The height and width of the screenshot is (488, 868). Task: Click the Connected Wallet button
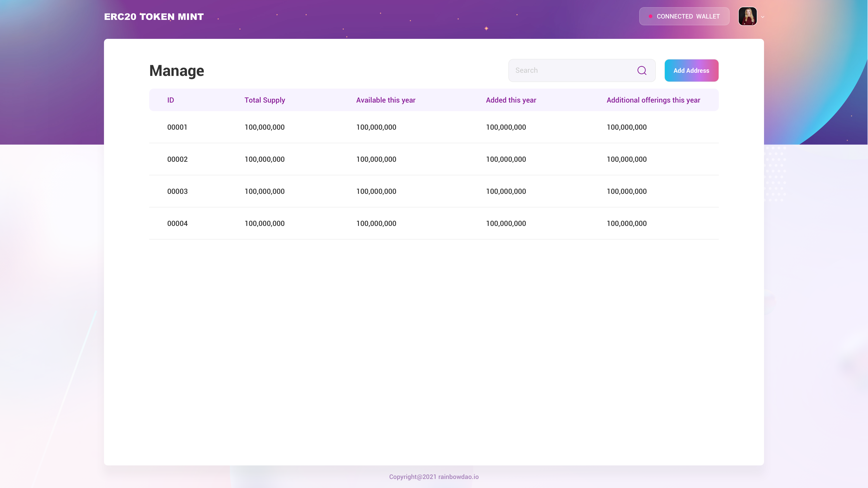point(684,16)
